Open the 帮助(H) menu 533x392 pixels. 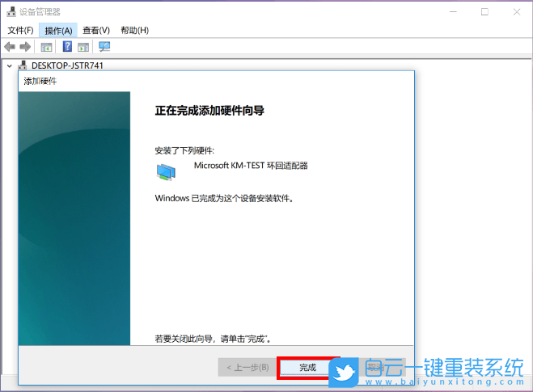click(134, 30)
